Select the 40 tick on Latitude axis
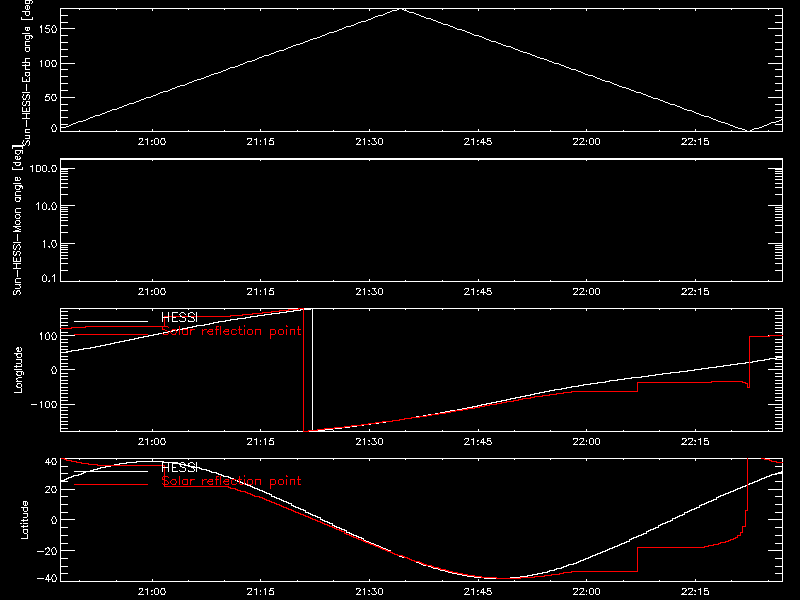The image size is (800, 600). [x=51, y=462]
